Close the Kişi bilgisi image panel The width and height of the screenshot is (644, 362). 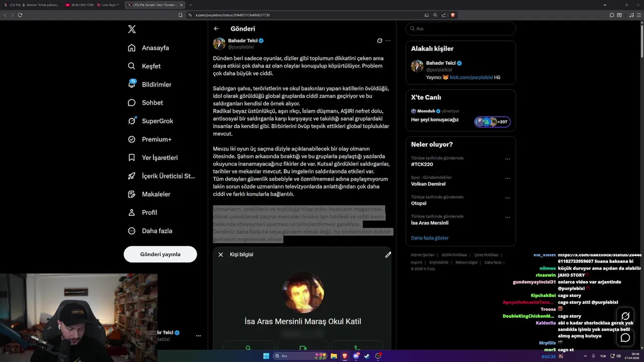click(220, 254)
